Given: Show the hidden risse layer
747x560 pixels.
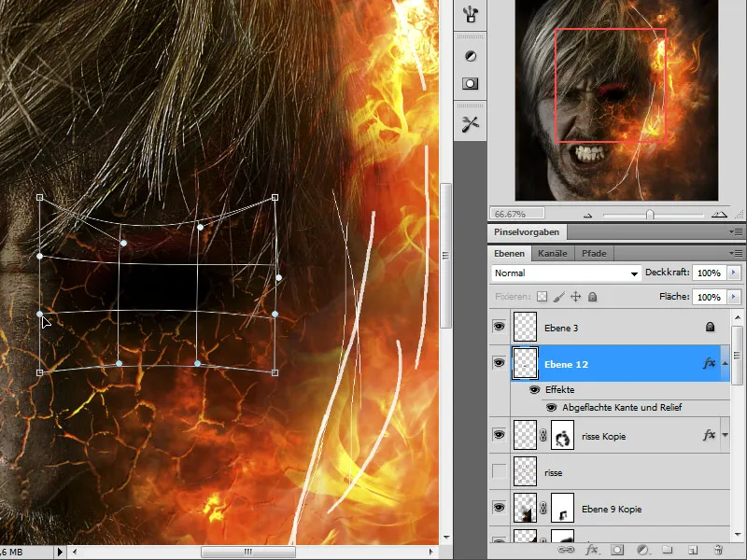Looking at the screenshot, I should (x=499, y=471).
